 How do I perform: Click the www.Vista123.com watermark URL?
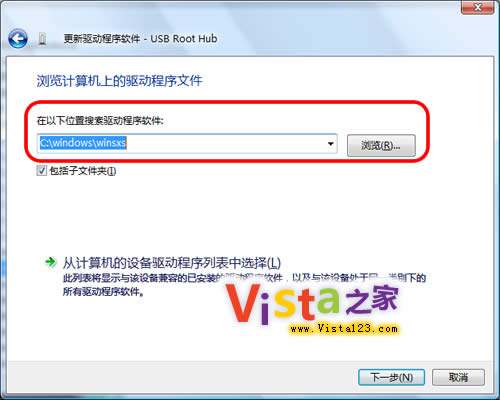[344, 329]
